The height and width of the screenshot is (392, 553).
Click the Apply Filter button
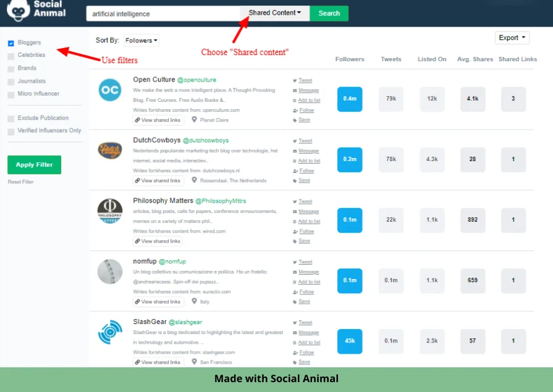(34, 165)
